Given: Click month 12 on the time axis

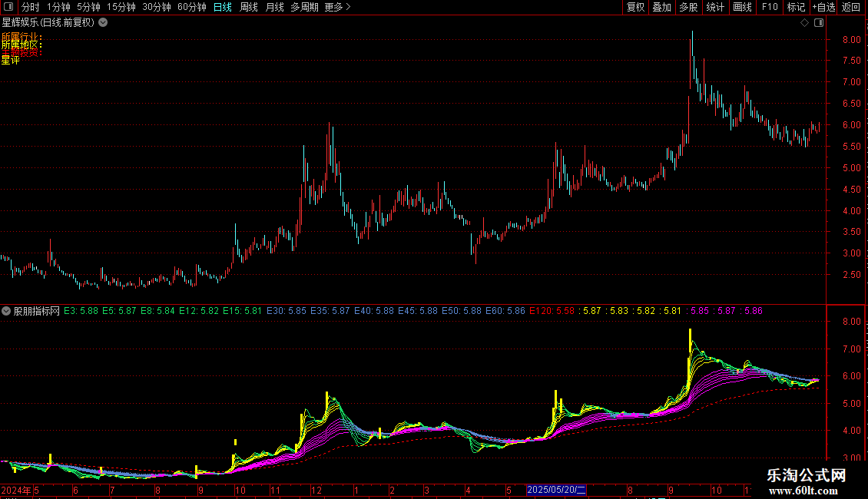Looking at the screenshot, I should pyautogui.click(x=316, y=490).
